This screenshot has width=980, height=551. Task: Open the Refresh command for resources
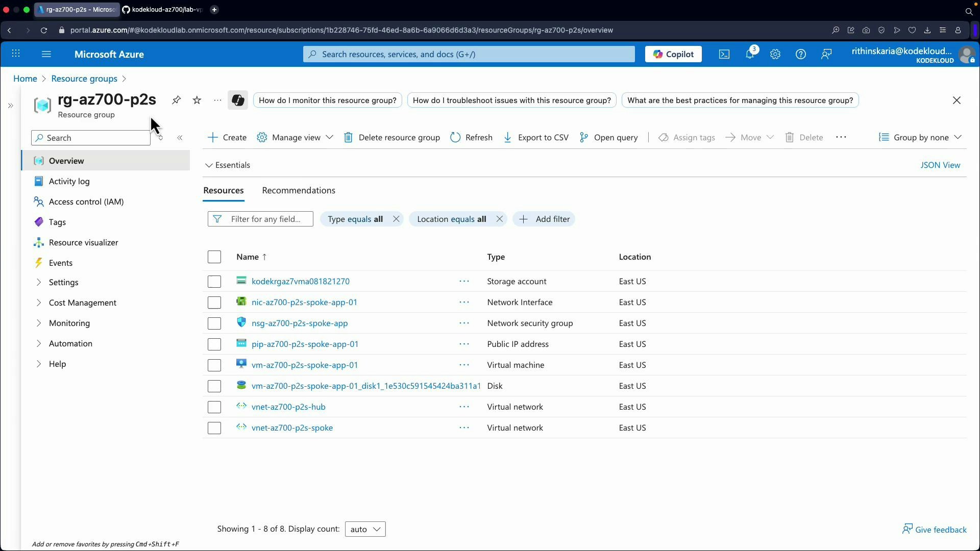(x=471, y=137)
